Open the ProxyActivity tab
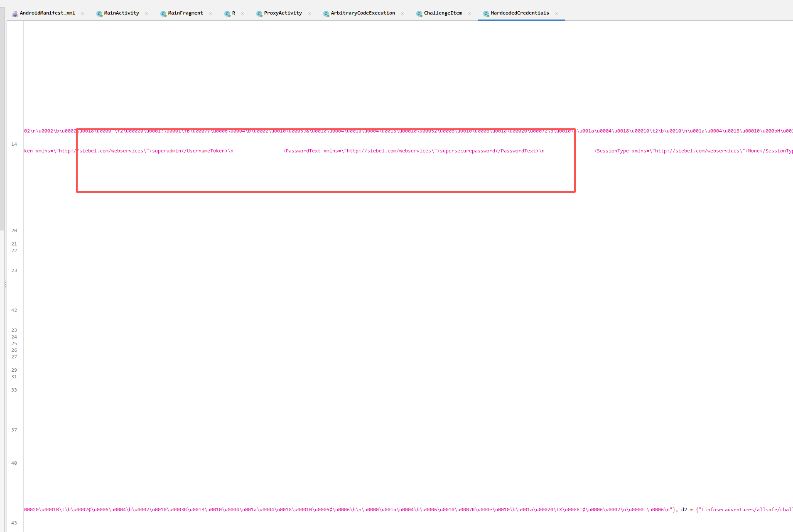 283,13
